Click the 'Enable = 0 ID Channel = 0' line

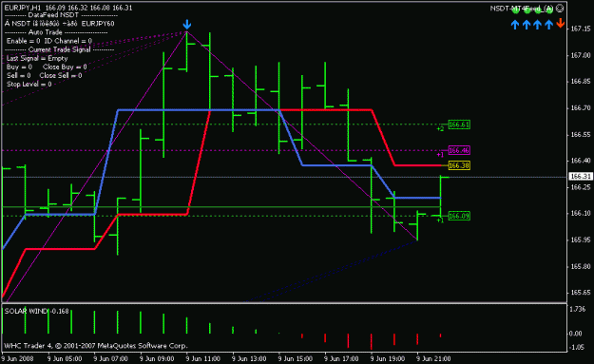(x=48, y=41)
